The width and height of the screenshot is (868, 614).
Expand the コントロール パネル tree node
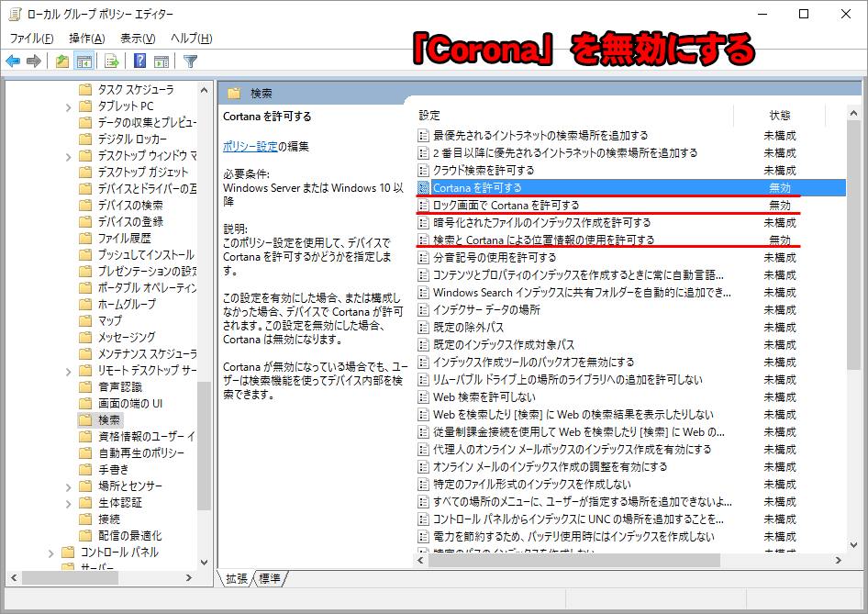(x=51, y=553)
